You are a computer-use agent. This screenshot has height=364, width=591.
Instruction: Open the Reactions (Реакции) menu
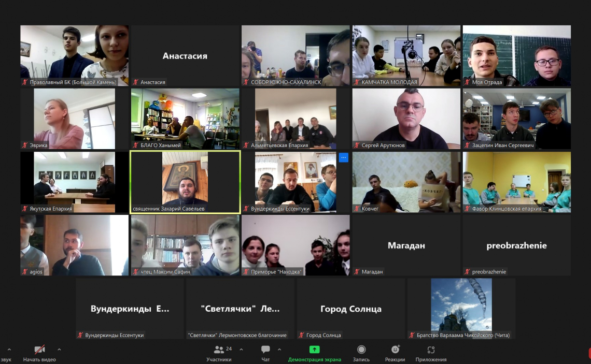tap(395, 350)
